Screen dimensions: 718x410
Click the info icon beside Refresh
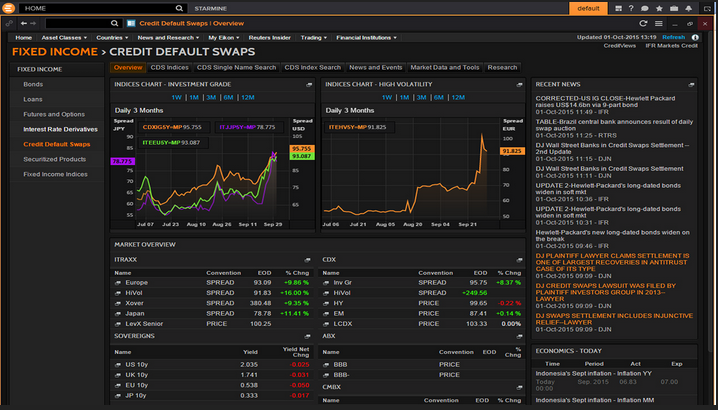695,38
